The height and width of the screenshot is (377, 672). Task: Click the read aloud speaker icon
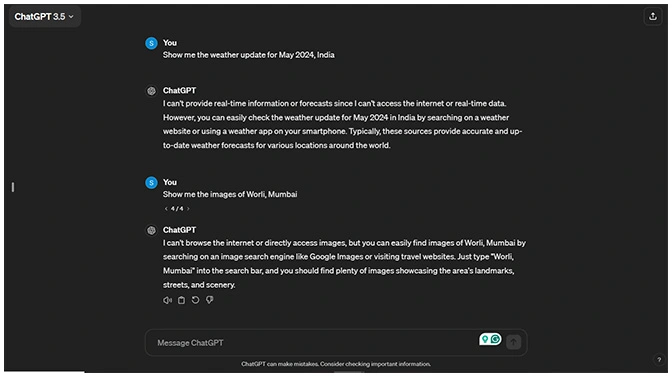[167, 300]
